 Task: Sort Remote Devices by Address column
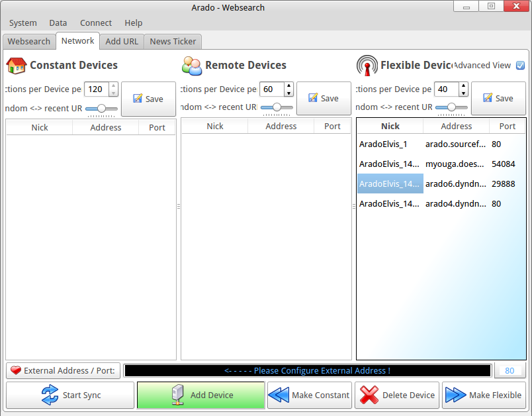click(x=281, y=127)
